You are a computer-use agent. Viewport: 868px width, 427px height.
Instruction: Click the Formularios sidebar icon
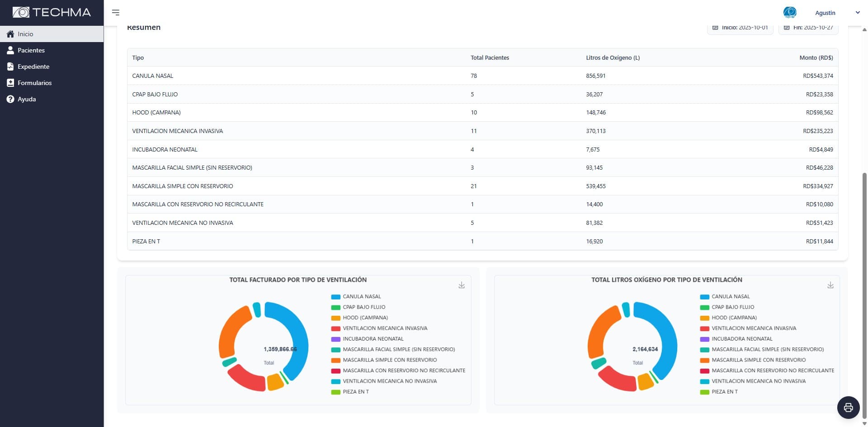point(10,83)
